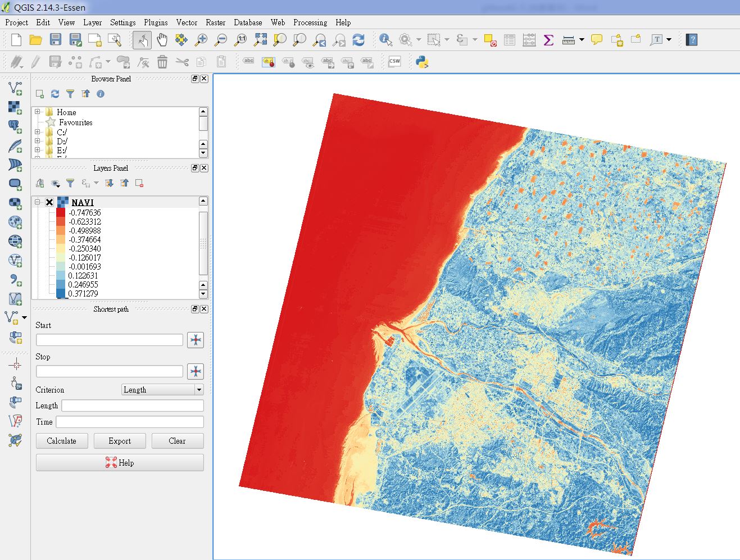Select the Measure ruler tool
The width and height of the screenshot is (740, 560).
tap(569, 40)
